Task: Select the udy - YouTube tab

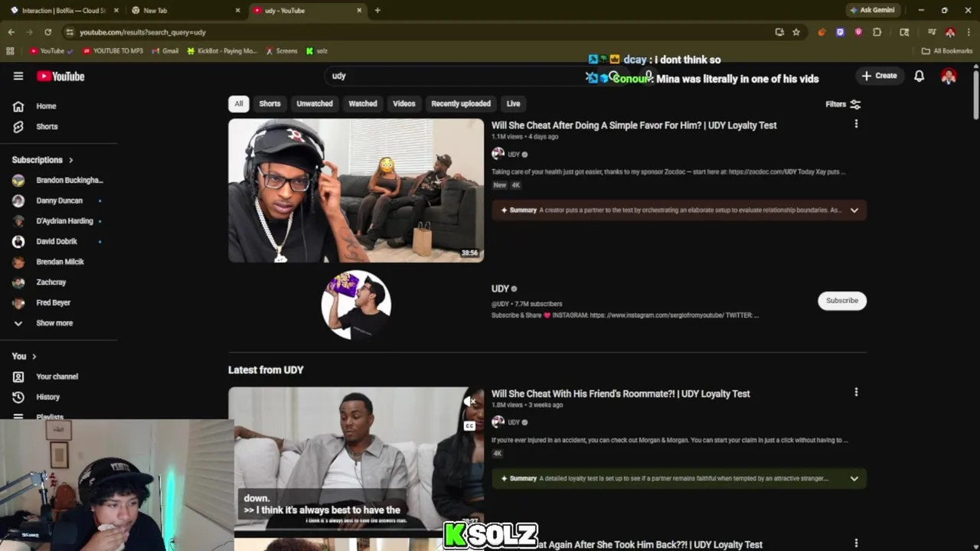Action: (306, 11)
